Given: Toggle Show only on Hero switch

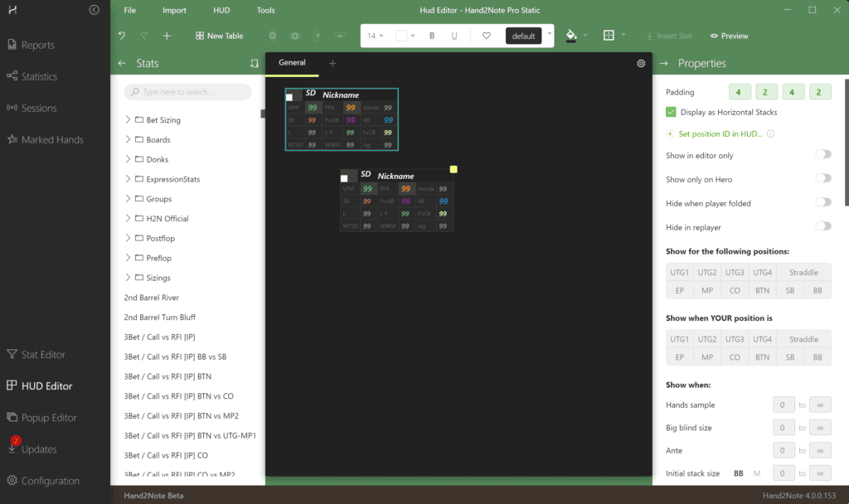Looking at the screenshot, I should [823, 179].
